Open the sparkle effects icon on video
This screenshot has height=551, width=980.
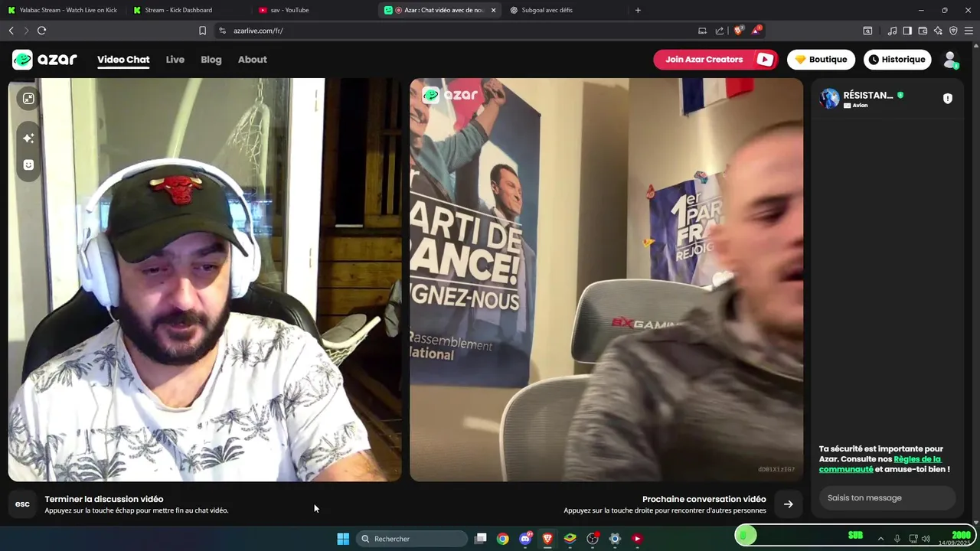point(28,138)
